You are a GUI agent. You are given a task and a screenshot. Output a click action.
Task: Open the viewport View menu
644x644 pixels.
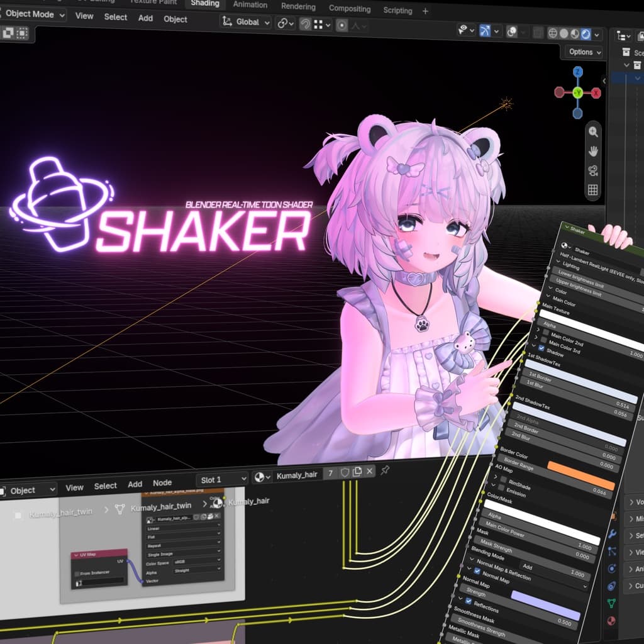pyautogui.click(x=84, y=16)
